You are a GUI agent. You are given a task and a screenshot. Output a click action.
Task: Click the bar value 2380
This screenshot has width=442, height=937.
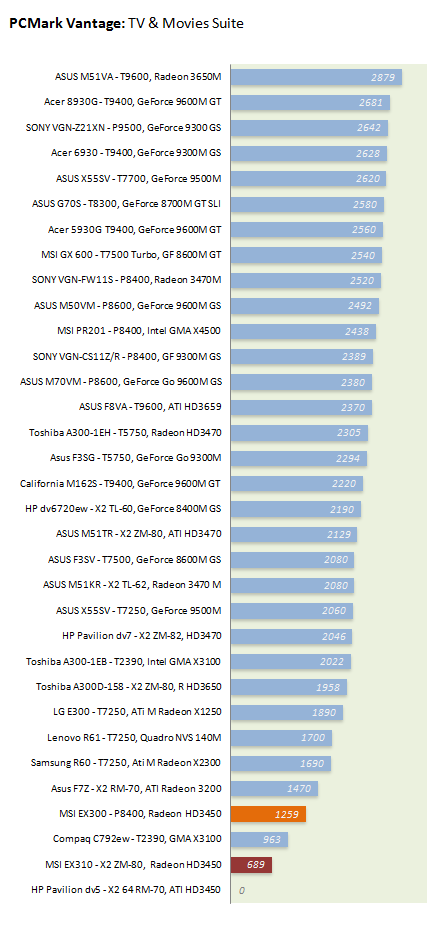tap(353, 382)
